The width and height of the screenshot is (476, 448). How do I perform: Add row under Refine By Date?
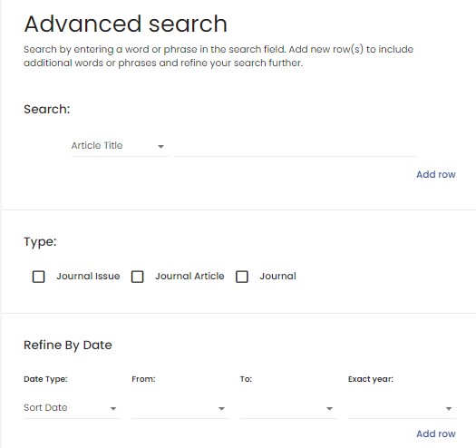(x=435, y=433)
